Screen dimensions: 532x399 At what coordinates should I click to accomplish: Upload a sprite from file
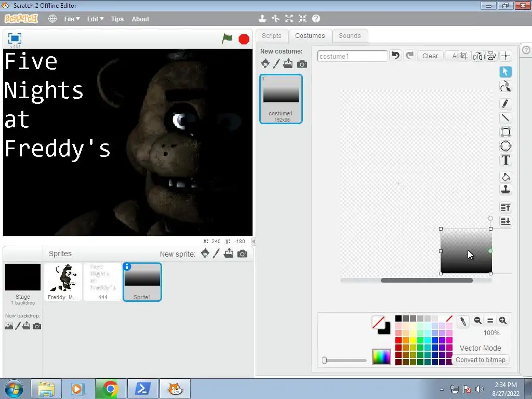pyautogui.click(x=229, y=254)
